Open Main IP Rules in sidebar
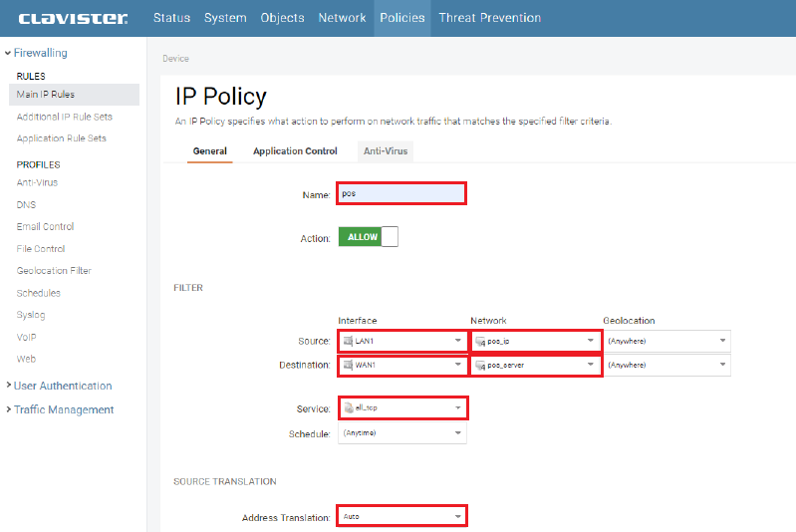The height and width of the screenshot is (532, 796). coord(46,95)
